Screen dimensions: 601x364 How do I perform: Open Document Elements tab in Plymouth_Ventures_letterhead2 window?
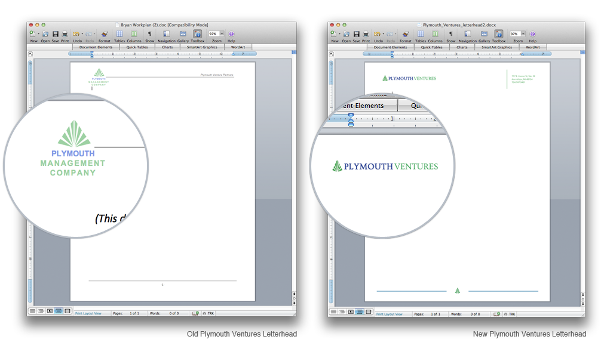coord(390,47)
